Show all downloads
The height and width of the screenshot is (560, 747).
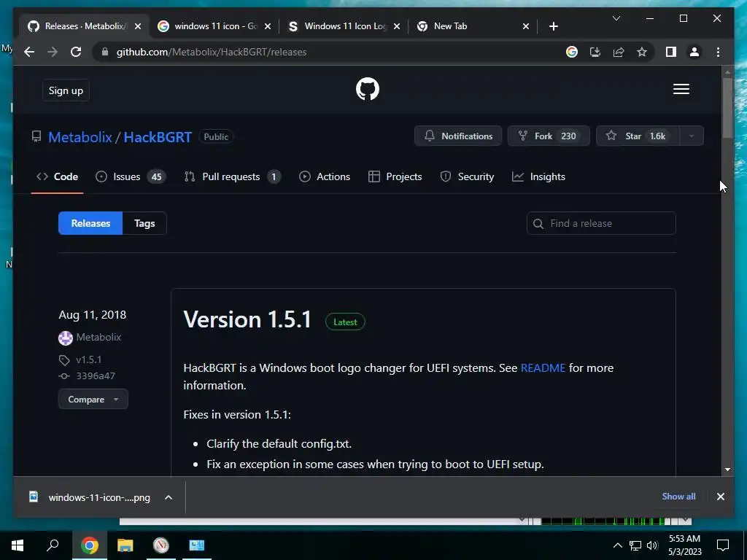pyautogui.click(x=678, y=496)
